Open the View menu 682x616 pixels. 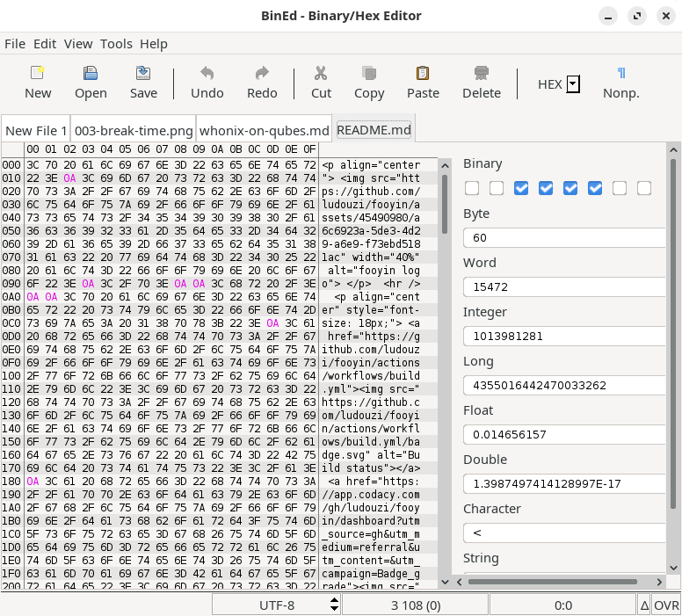pos(78,44)
